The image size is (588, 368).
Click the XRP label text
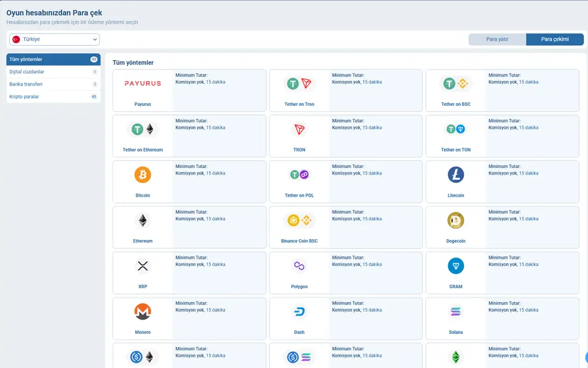tap(142, 286)
